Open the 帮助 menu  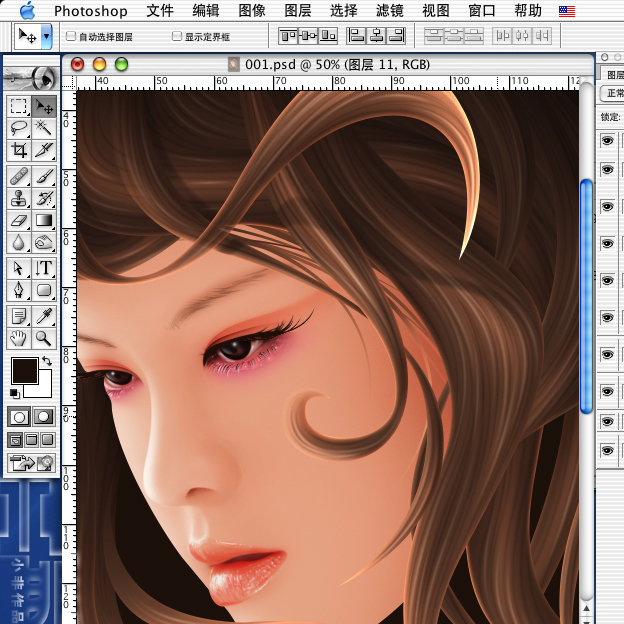(x=528, y=11)
